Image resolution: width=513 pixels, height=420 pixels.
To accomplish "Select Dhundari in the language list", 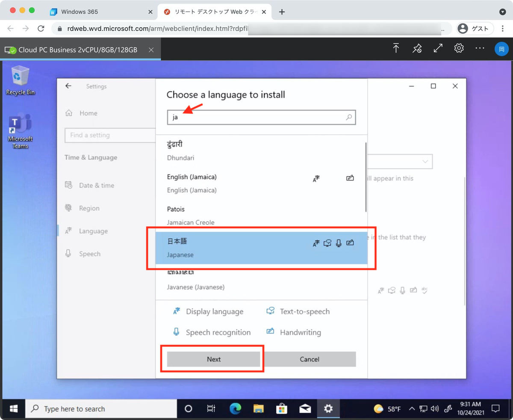I will pos(261,151).
